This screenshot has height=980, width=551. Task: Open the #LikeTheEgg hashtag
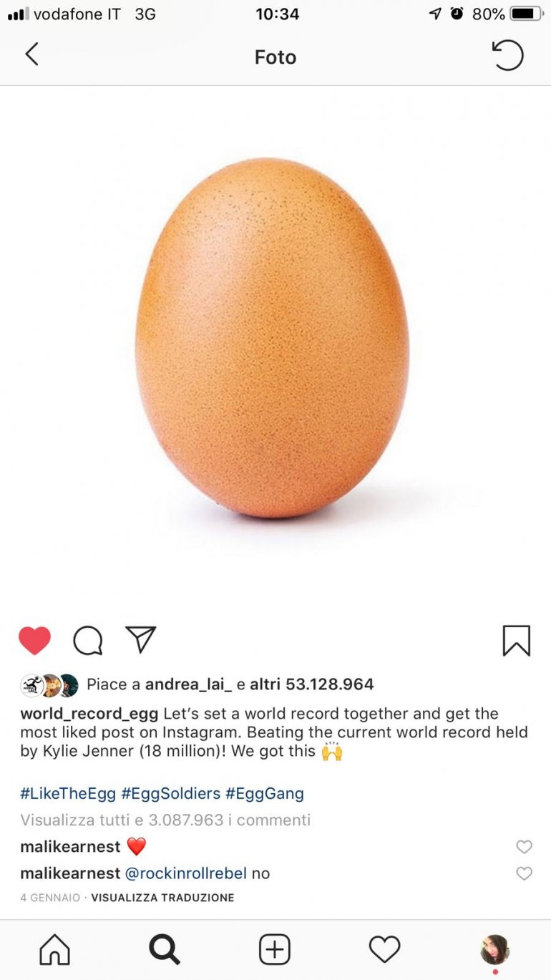tap(68, 793)
